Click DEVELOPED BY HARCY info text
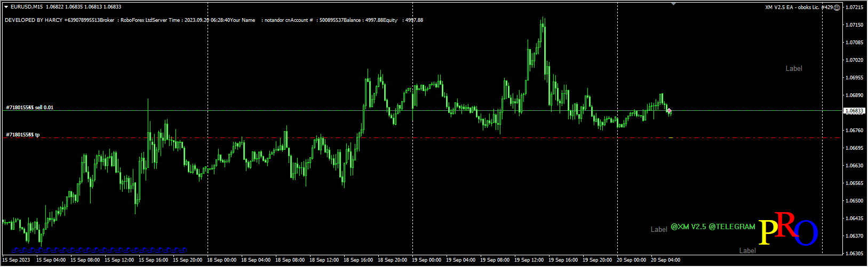 click(34, 20)
